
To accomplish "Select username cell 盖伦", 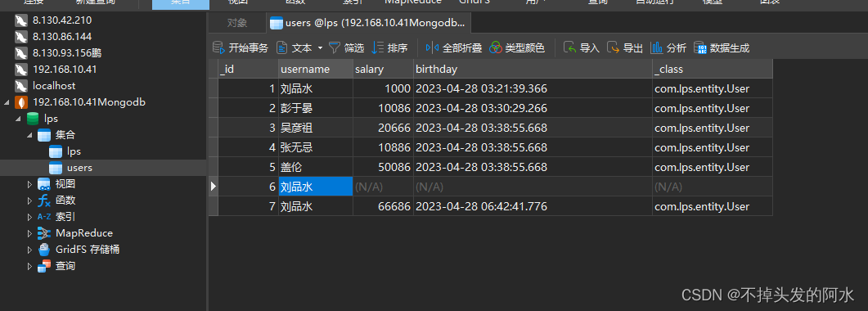I will (x=316, y=167).
